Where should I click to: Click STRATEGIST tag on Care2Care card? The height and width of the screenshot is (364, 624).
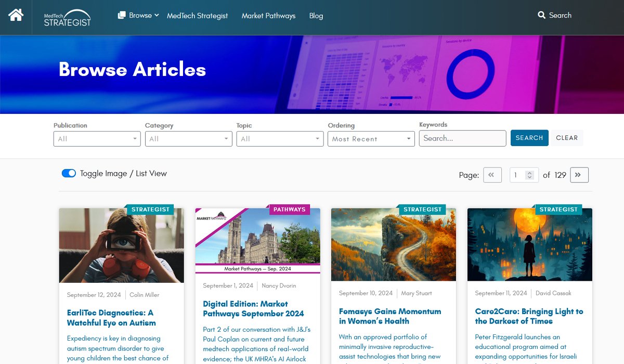[x=558, y=210]
